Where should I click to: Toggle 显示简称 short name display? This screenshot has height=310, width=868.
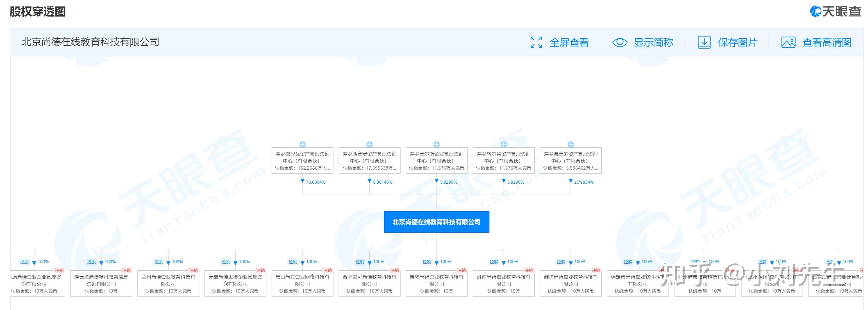pos(653,42)
